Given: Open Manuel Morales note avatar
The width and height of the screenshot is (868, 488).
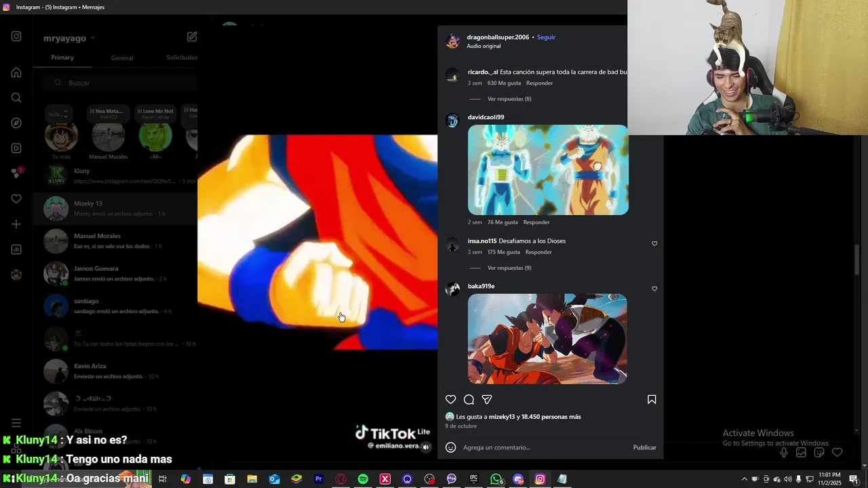Looking at the screenshot, I should 108,137.
